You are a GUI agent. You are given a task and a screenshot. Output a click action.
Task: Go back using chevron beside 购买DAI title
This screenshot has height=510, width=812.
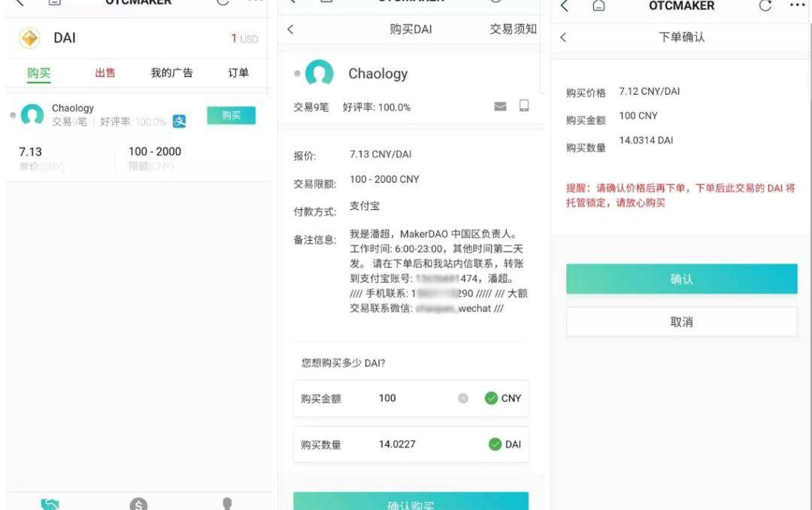(x=291, y=29)
